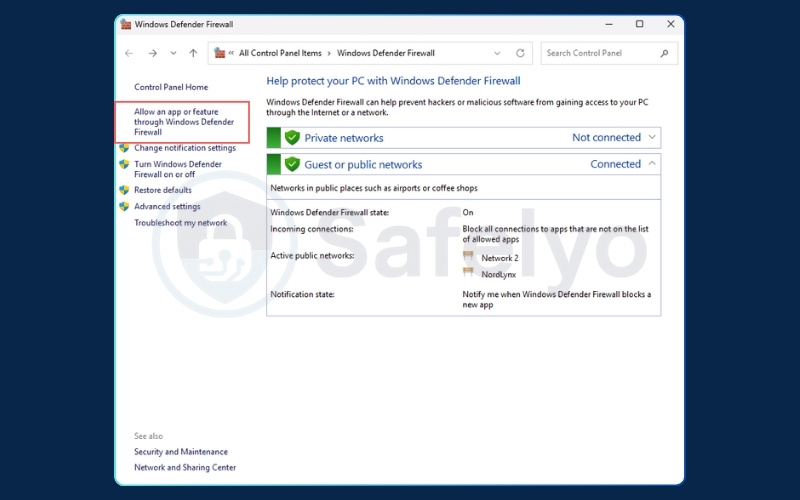Click the Back navigation arrow
The image size is (800, 500).
(129, 53)
